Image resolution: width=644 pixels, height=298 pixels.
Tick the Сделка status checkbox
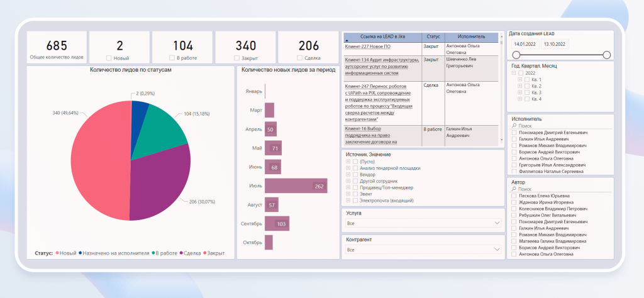pyautogui.click(x=299, y=58)
